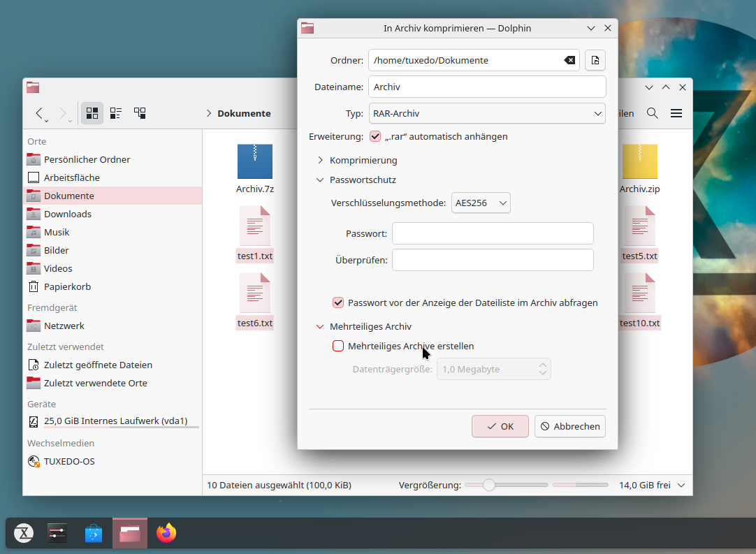Expand breadcrumb arrow before Dokumente
This screenshot has height=554, width=756.
209,113
